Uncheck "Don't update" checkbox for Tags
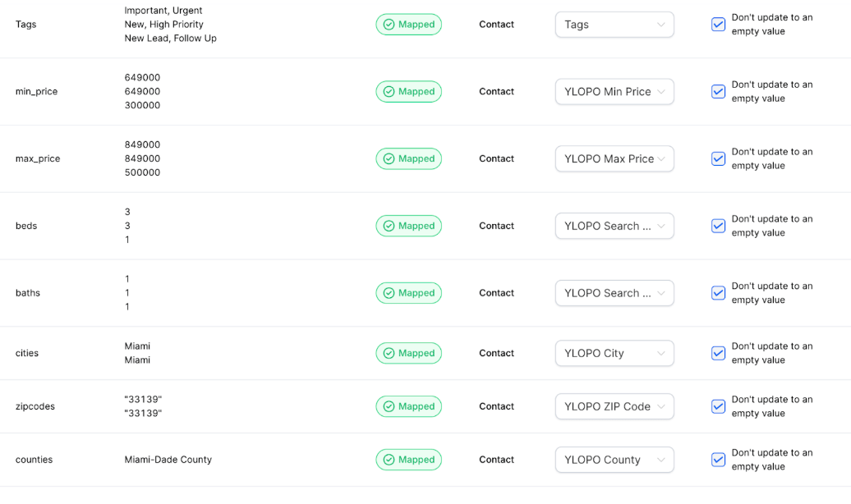 (718, 25)
